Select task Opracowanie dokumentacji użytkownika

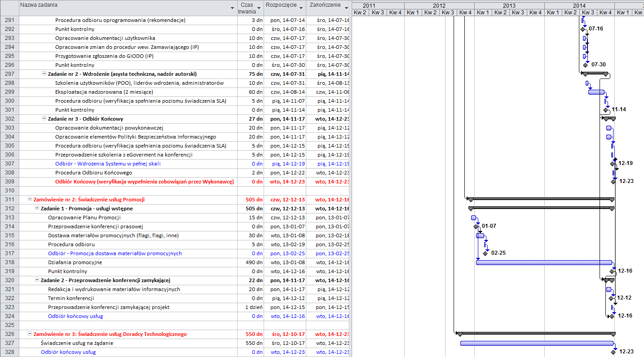105,38
